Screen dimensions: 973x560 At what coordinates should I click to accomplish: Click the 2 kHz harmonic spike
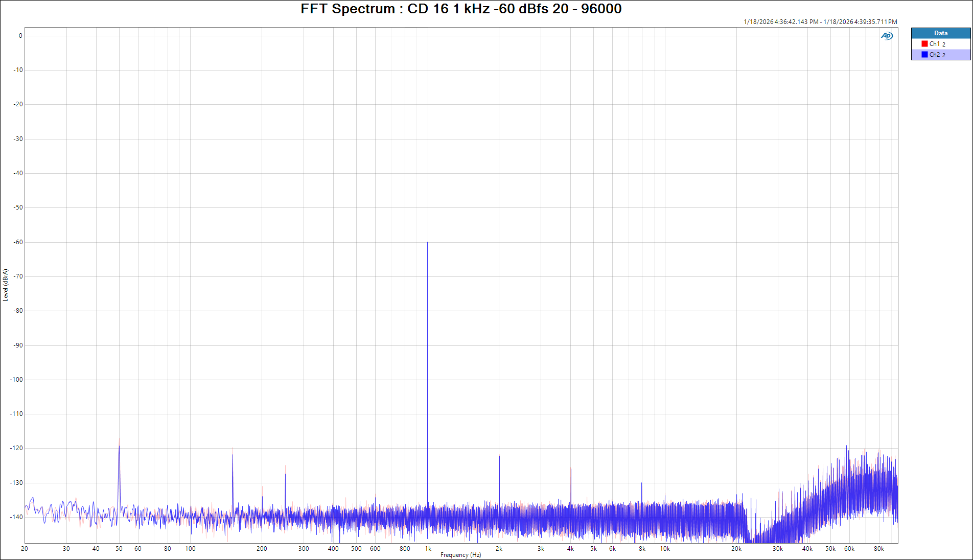pos(499,457)
